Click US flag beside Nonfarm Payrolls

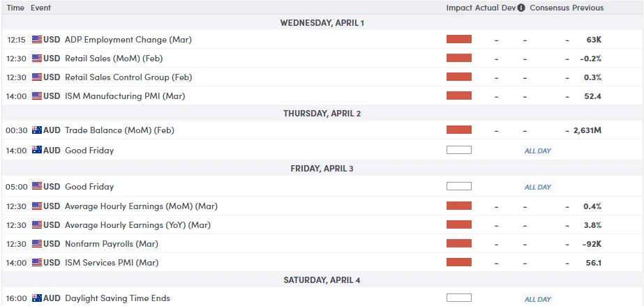click(x=37, y=244)
